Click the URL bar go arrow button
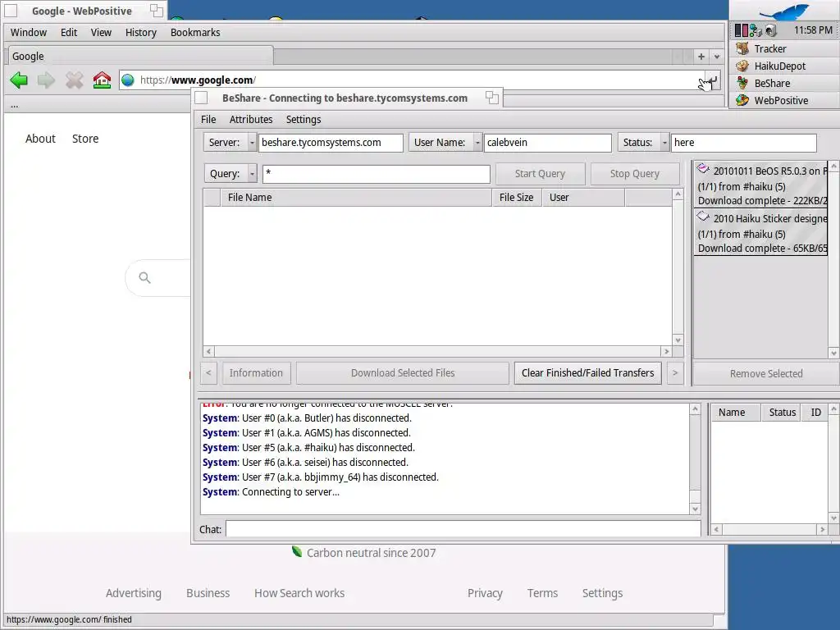Screen dimensions: 840x630 tap(712, 81)
